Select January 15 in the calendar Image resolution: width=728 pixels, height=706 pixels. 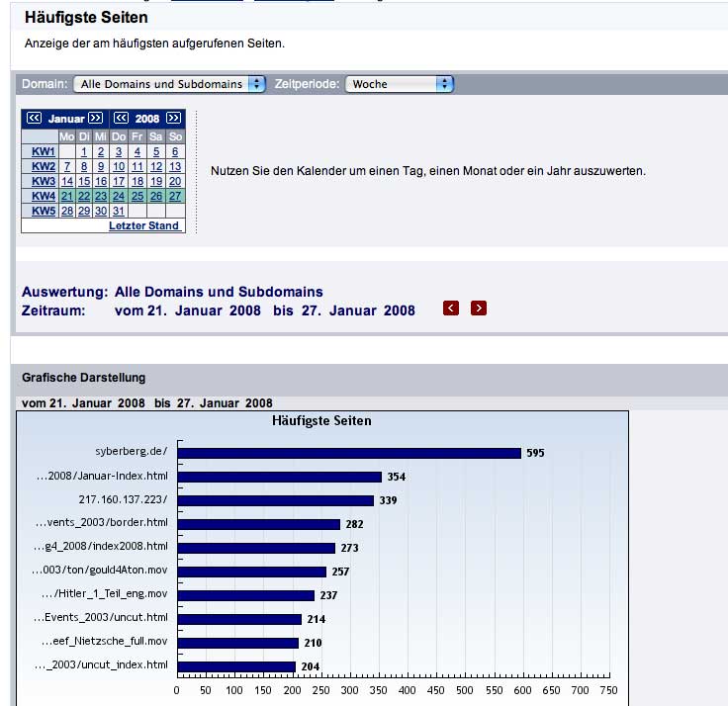(84, 182)
